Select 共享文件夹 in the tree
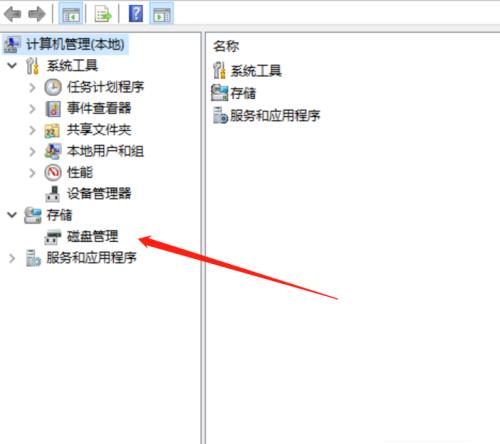Screen dimensions: 500x444 (99, 130)
